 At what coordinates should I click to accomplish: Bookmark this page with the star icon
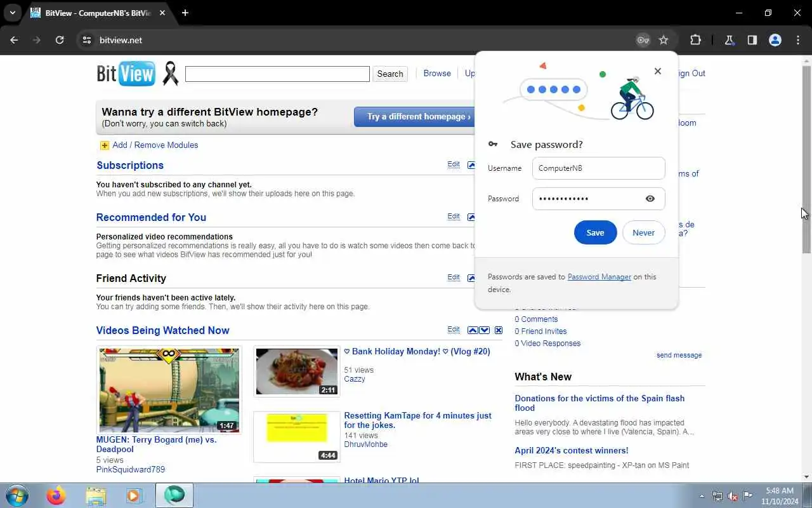[664, 40]
